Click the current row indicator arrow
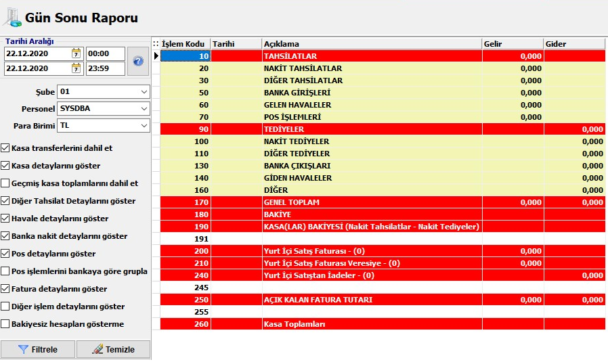This screenshot has height=364, width=608. pyautogui.click(x=156, y=56)
